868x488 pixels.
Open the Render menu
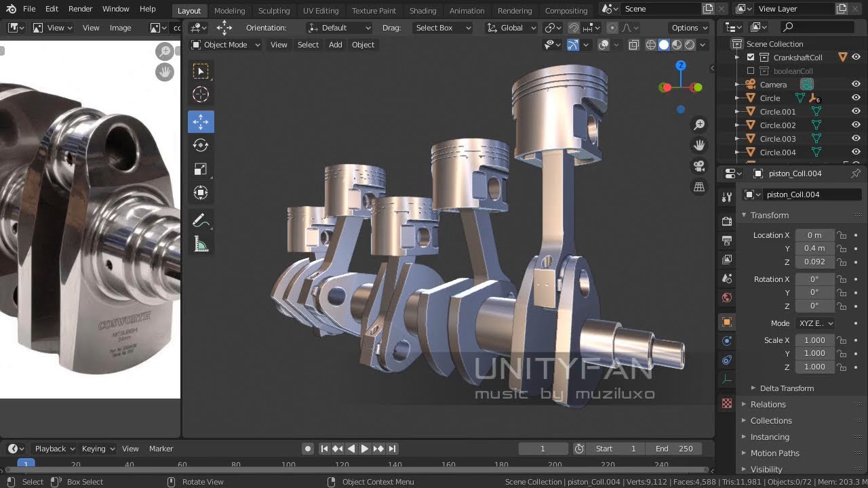[80, 9]
